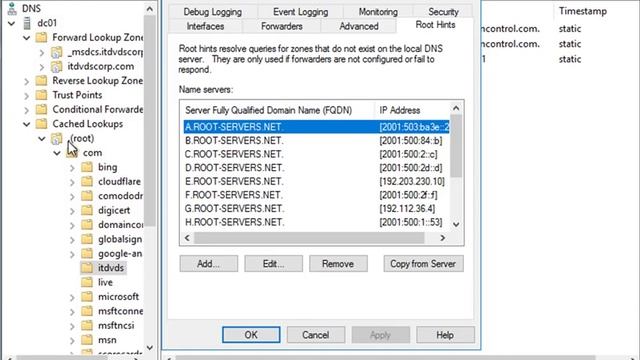Image resolution: width=640 pixels, height=360 pixels.
Task: Click the Cancel button
Action: (316, 335)
